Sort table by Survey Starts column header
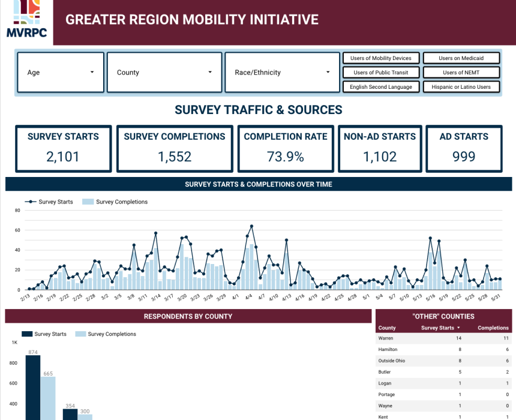The width and height of the screenshot is (516, 420). pyautogui.click(x=437, y=328)
